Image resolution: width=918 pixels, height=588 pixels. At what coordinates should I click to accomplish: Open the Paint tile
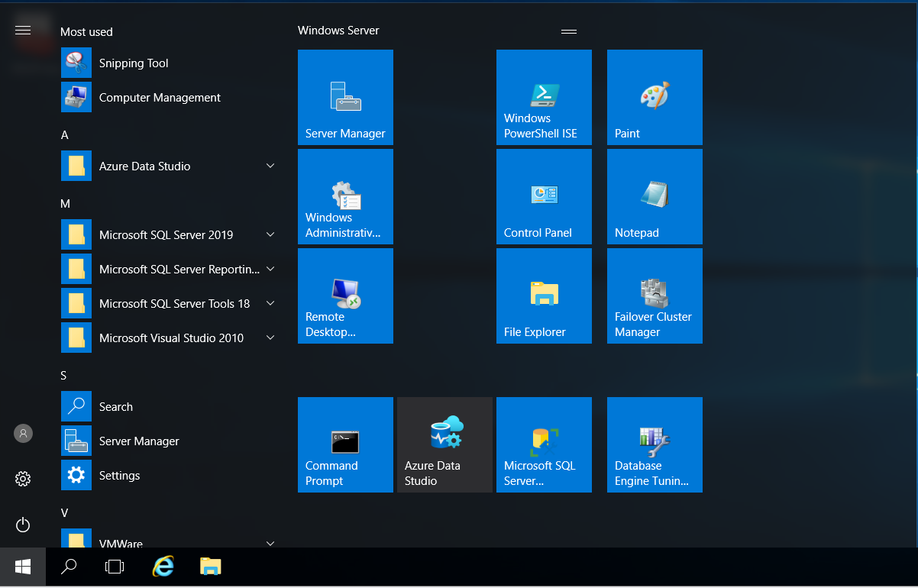click(x=655, y=97)
